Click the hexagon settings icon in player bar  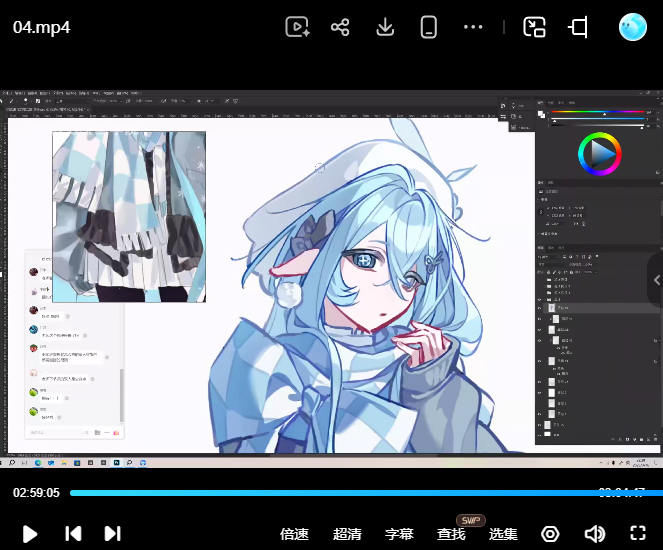[550, 534]
